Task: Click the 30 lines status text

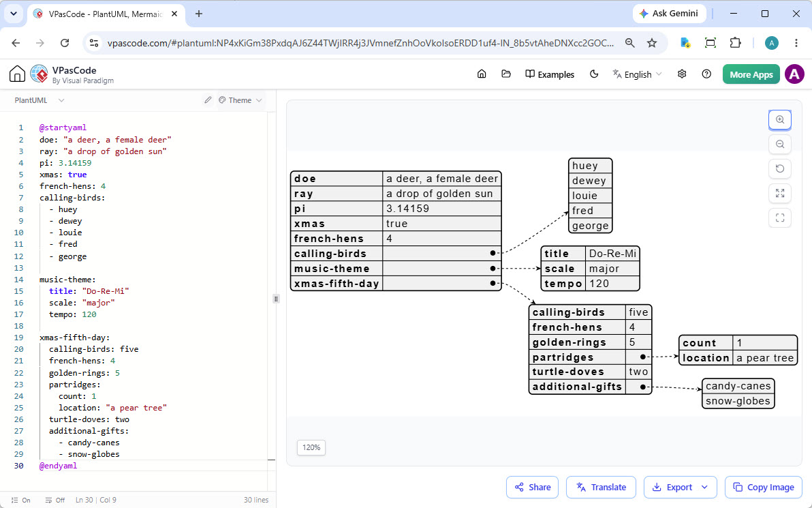Action: 256,500
